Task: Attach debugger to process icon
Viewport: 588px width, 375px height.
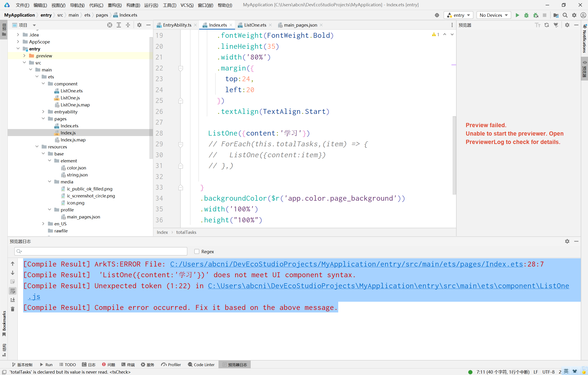Action: tap(535, 15)
